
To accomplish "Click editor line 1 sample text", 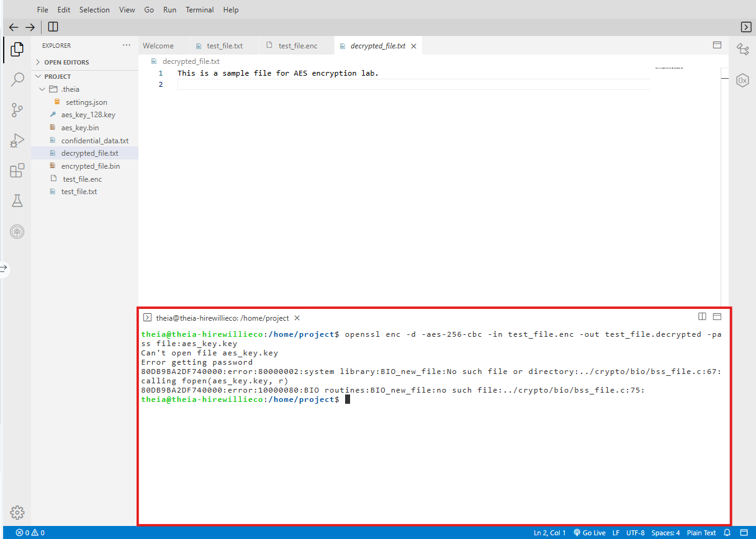I will [278, 73].
